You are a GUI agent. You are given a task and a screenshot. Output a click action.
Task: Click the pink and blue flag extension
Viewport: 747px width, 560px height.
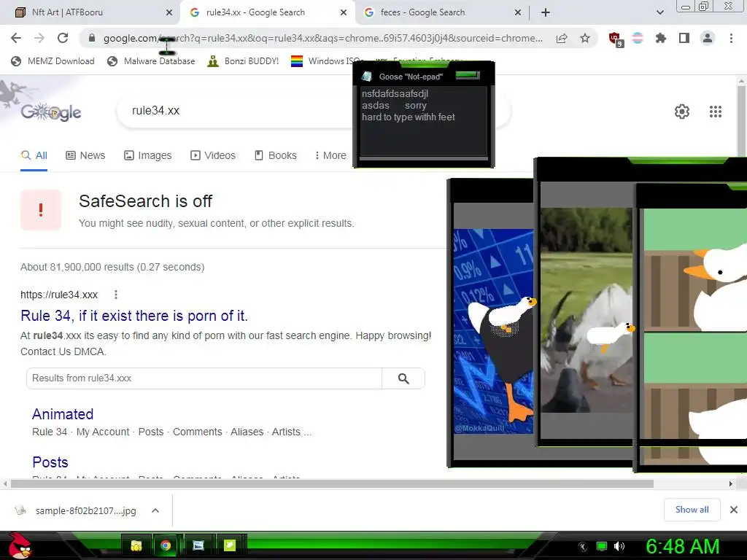(x=638, y=38)
